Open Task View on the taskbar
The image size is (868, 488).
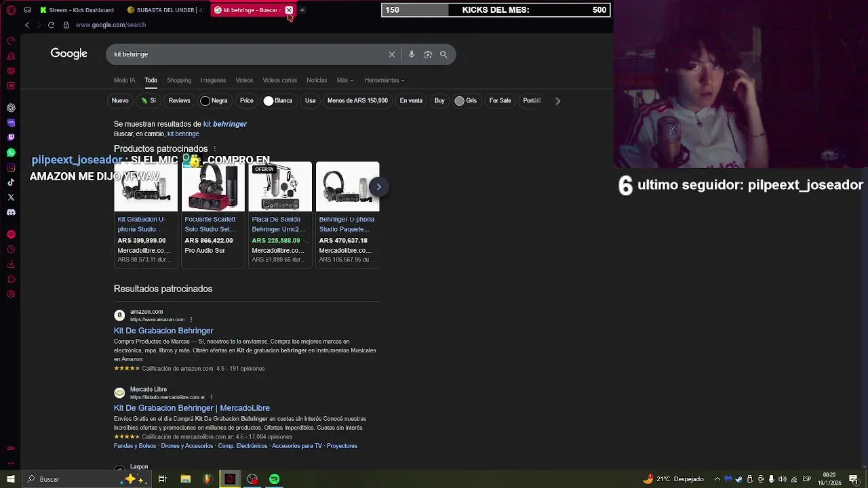coord(163,479)
